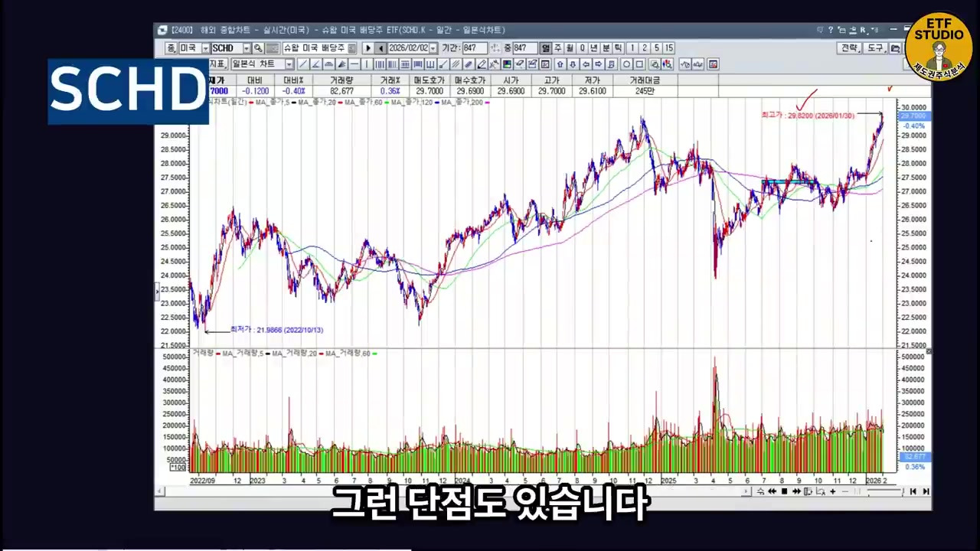
Task: Jump to the last chart position
Action: (926, 491)
